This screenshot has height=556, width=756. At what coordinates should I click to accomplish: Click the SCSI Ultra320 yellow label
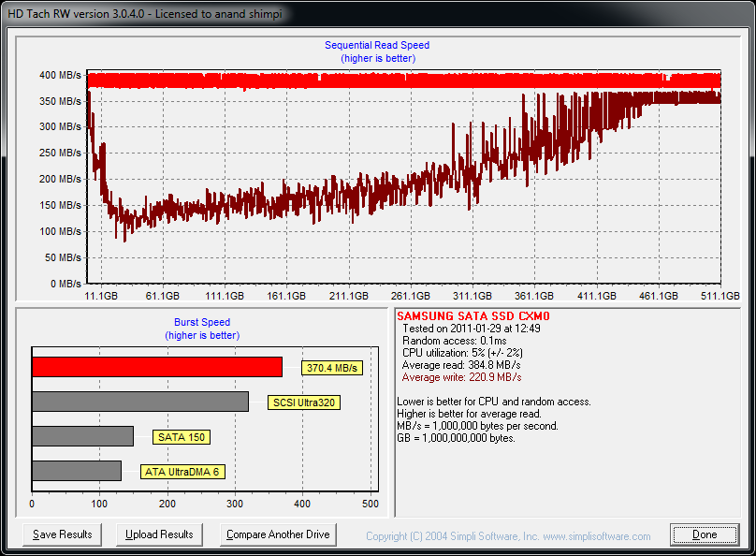pyautogui.click(x=303, y=402)
